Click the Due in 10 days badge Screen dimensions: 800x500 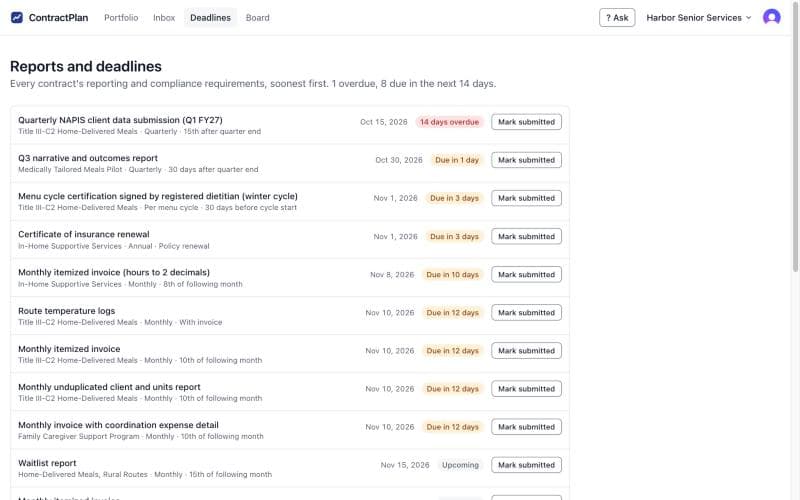pos(453,274)
